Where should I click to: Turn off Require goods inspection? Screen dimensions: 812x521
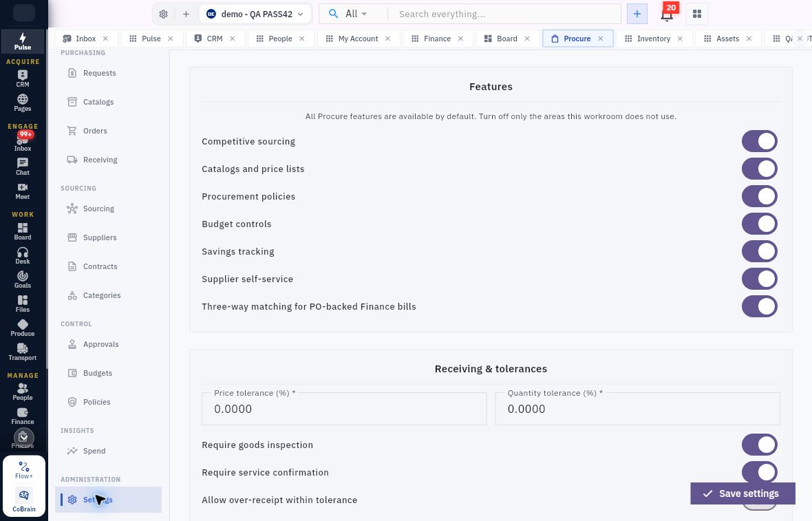(x=759, y=445)
